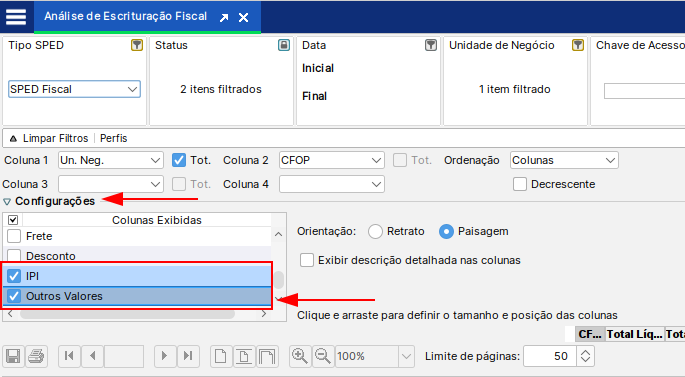
Task: Select the fit page view icon
Action: (244, 356)
